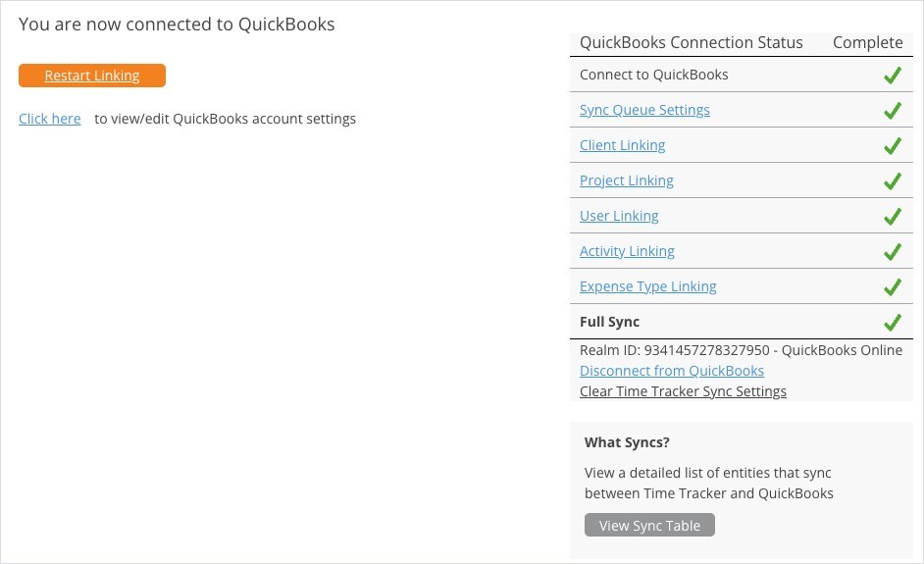The image size is (924, 564).
Task: Click checkmark beside Full Sync
Action: click(x=893, y=323)
